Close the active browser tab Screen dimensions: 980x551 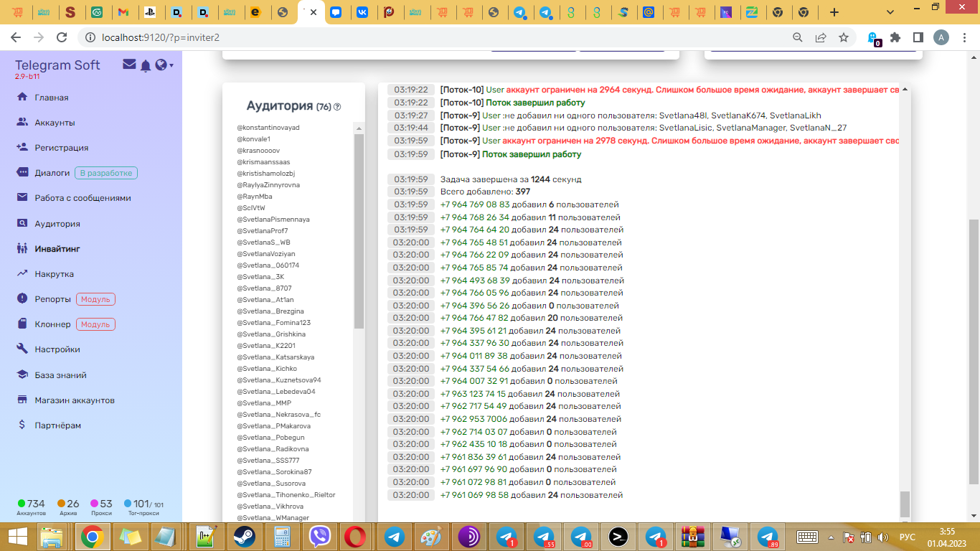pyautogui.click(x=313, y=12)
